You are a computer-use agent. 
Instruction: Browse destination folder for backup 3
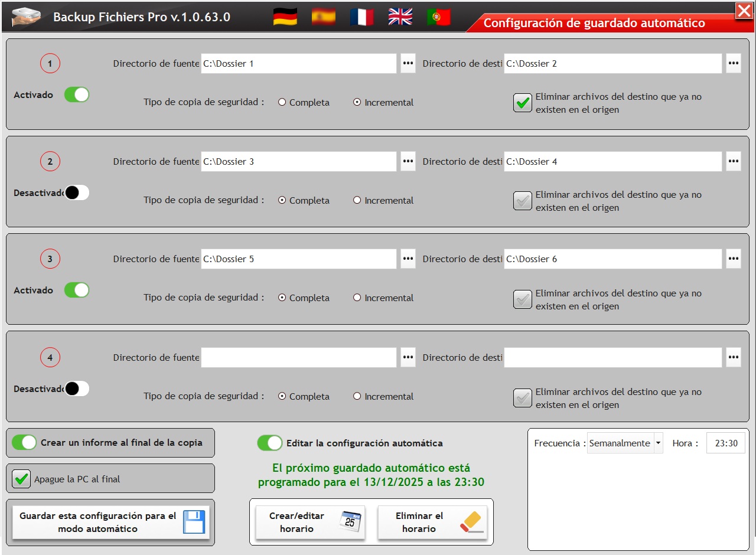tap(733, 259)
